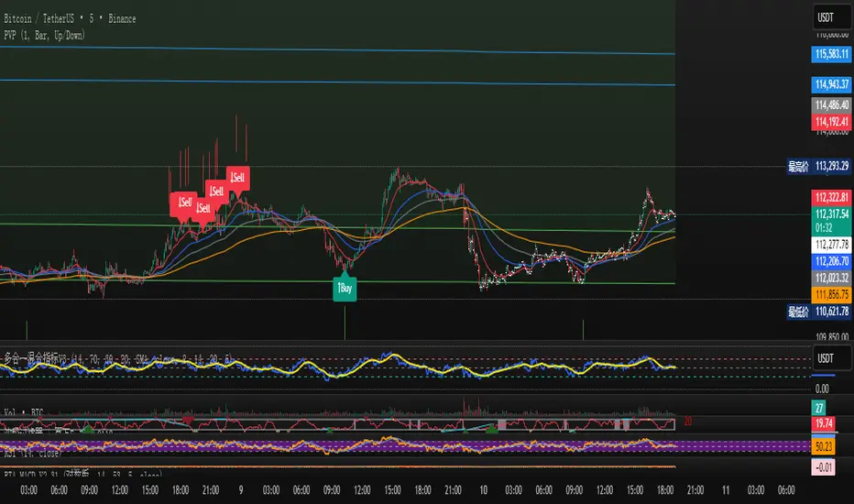The height and width of the screenshot is (504, 854).
Task: Click the orange 50.23 RSI value label
Action: pyautogui.click(x=824, y=447)
